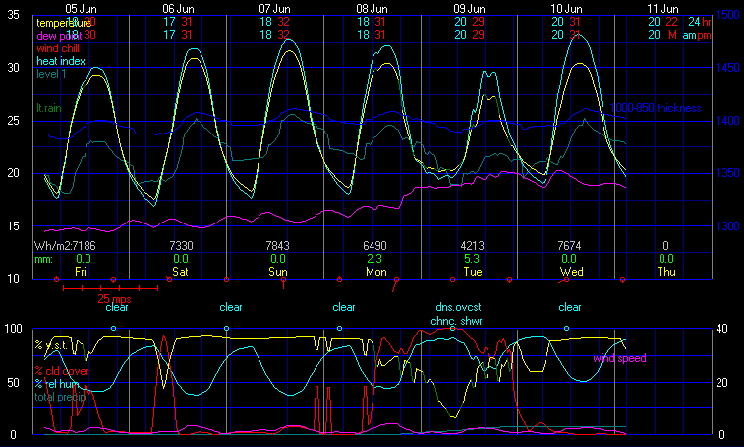Click the "Fri" weekday label
This screenshot has height=447, width=744.
[x=81, y=271]
